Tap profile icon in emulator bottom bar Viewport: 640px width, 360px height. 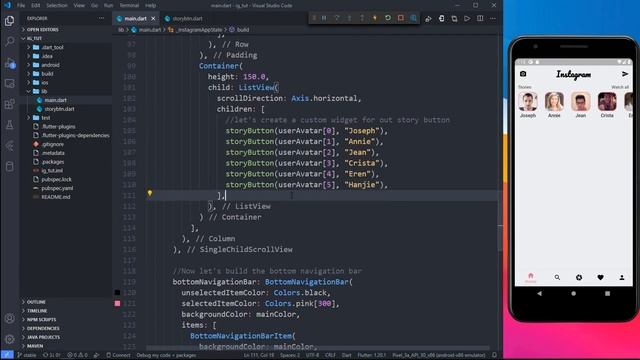(x=622, y=278)
